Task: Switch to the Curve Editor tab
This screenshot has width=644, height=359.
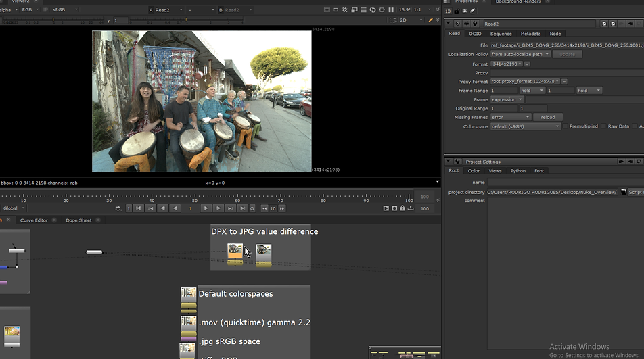Action: (x=34, y=220)
